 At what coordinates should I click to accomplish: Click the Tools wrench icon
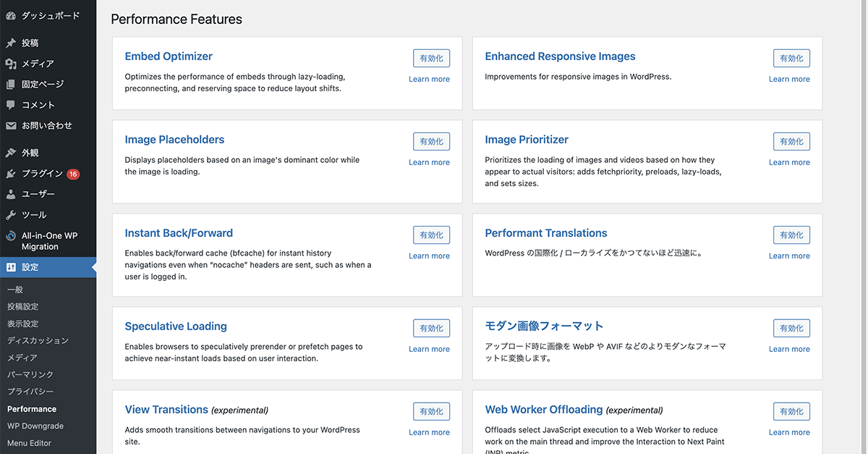click(11, 215)
